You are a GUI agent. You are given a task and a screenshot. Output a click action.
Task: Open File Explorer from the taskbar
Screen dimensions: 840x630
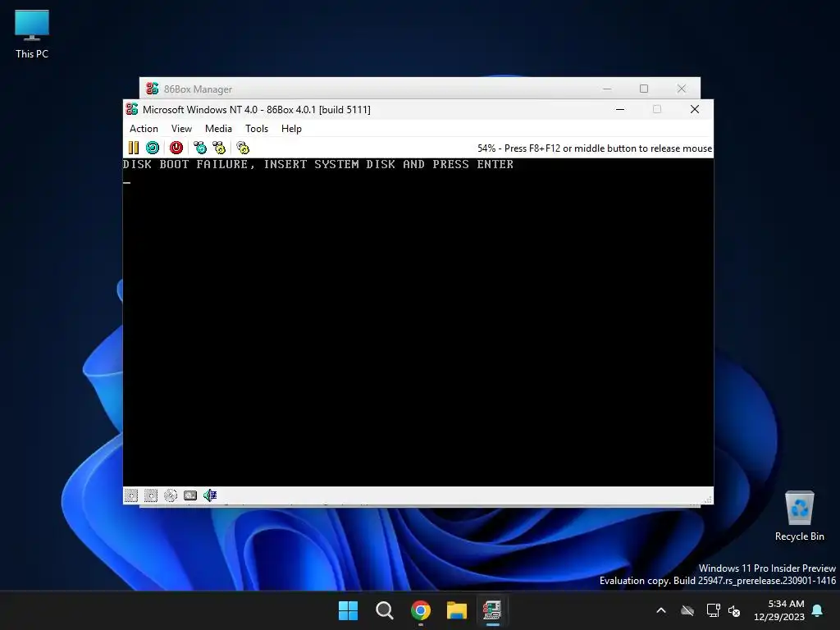[x=457, y=610]
